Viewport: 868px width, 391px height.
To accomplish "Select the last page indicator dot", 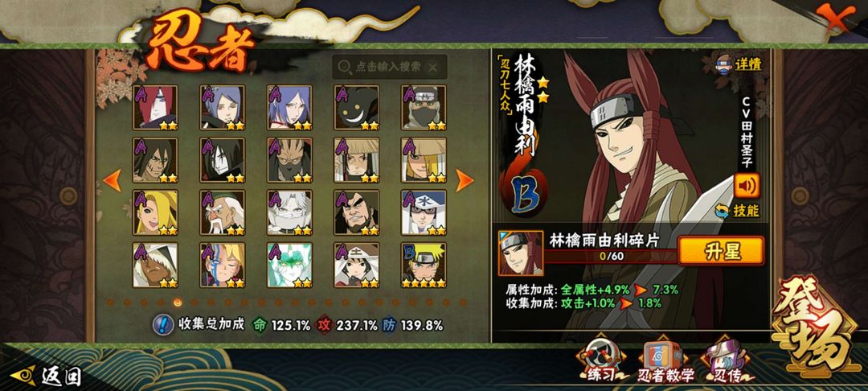I will click(x=463, y=303).
